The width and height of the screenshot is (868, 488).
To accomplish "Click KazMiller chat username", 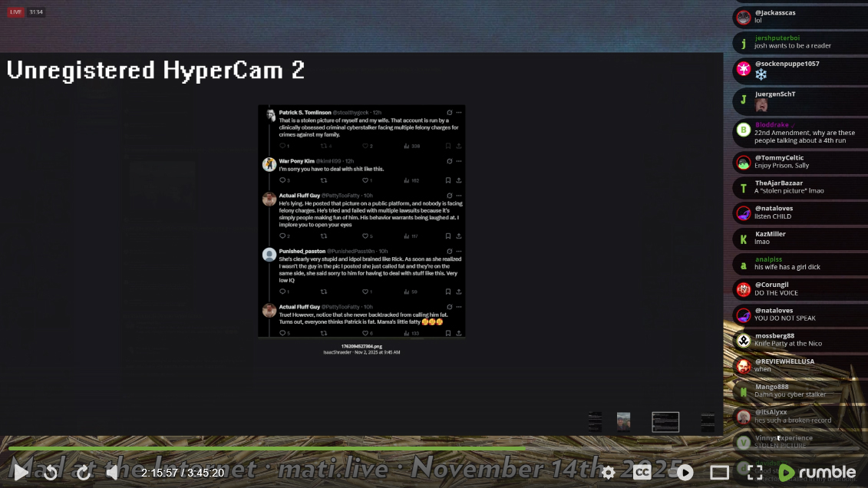I will click(770, 233).
